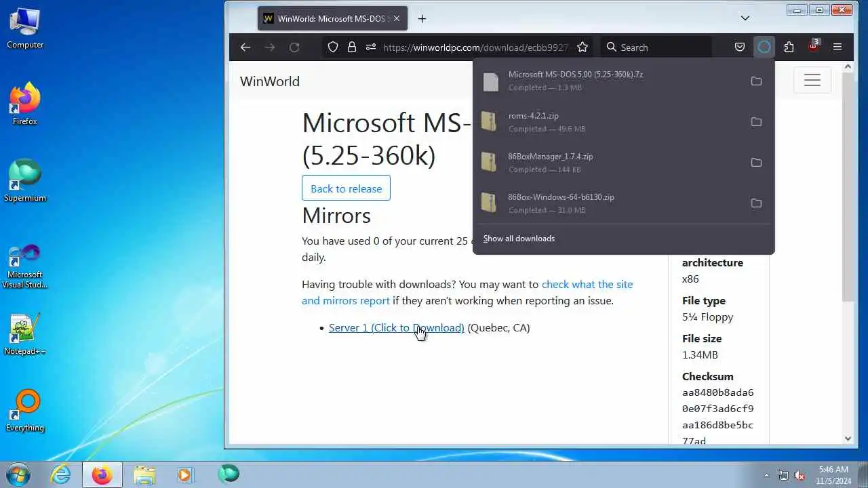Follow the and mirrors report link

[x=346, y=301]
